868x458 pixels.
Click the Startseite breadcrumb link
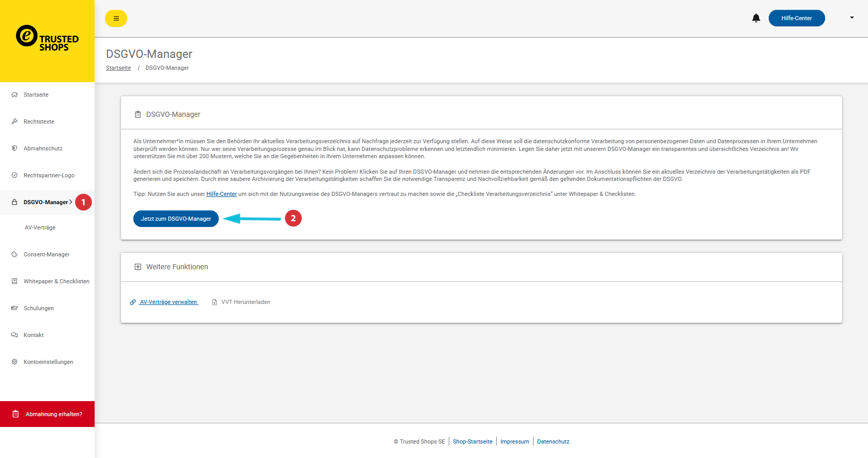pos(118,68)
